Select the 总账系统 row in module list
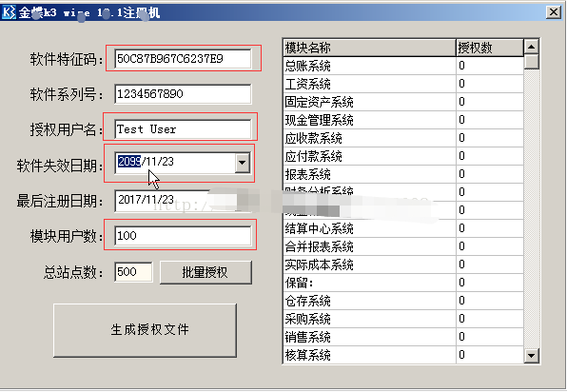The width and height of the screenshot is (567, 392). click(x=403, y=66)
